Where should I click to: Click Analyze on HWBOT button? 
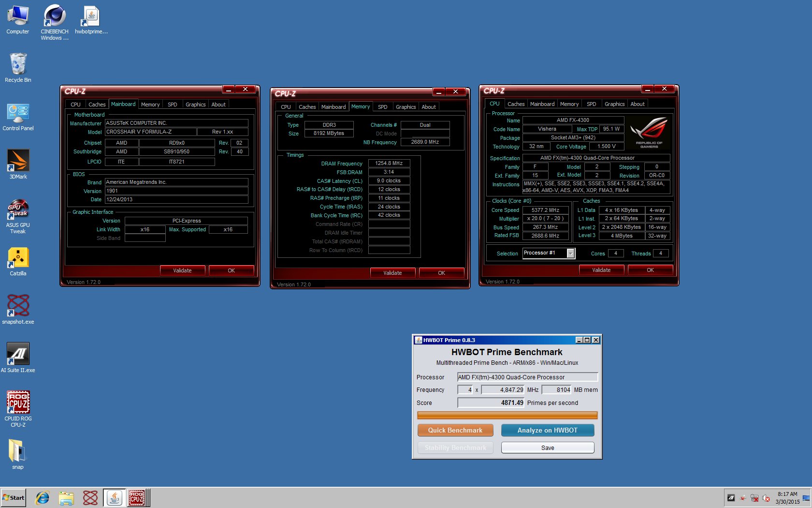pos(548,430)
